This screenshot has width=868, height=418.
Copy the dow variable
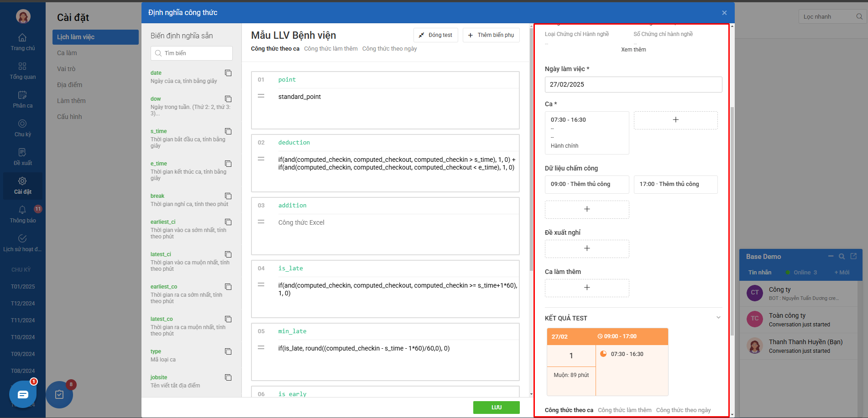pyautogui.click(x=228, y=99)
